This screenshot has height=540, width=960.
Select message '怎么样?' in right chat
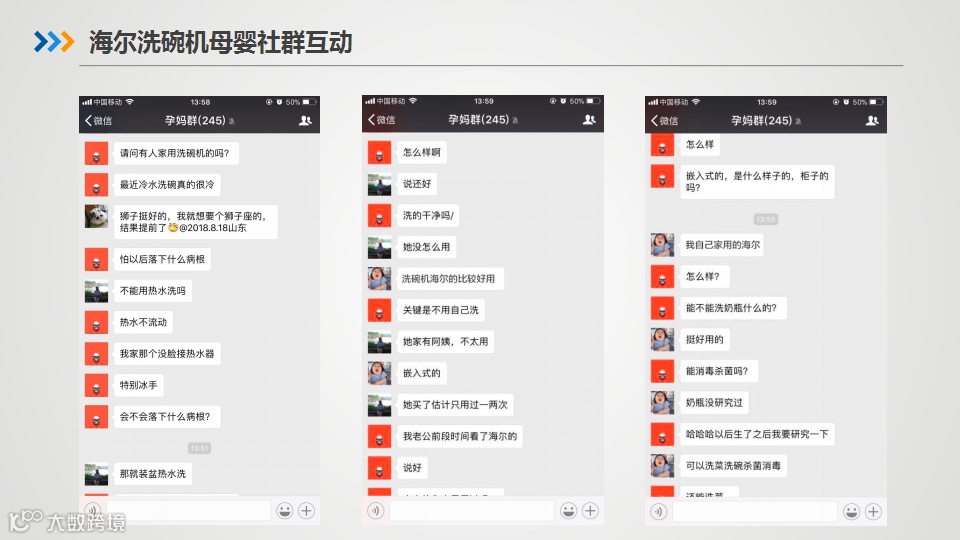tap(703, 276)
